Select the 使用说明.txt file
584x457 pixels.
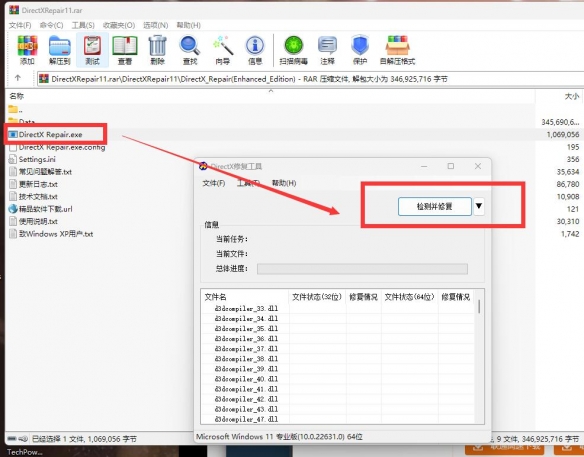tap(33, 221)
